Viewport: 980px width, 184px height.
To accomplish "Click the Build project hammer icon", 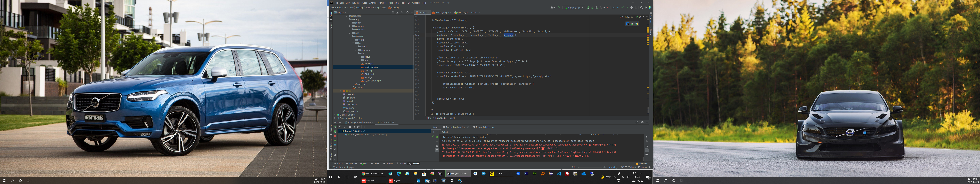I will point(559,8).
